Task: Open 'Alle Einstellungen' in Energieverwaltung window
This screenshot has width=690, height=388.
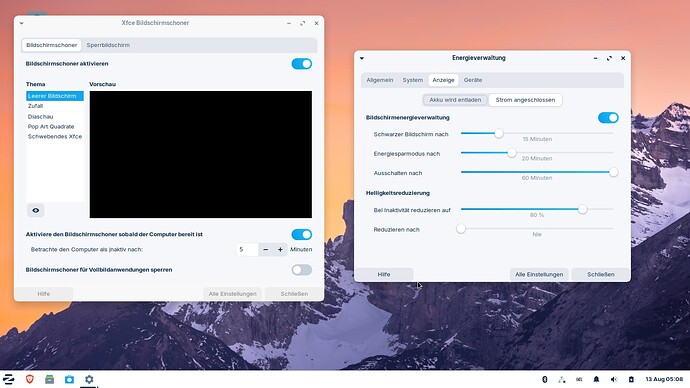Action: point(539,275)
